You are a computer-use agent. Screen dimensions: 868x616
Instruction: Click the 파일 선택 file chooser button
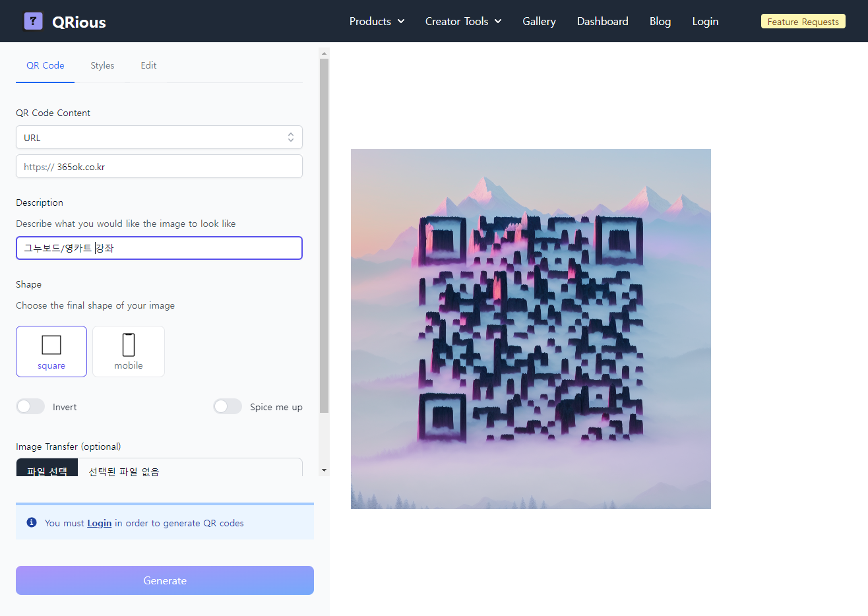(x=47, y=469)
